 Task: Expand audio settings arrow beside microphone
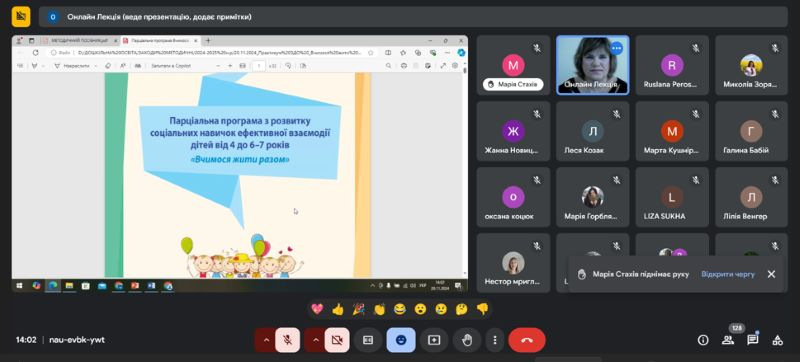pyautogui.click(x=265, y=340)
